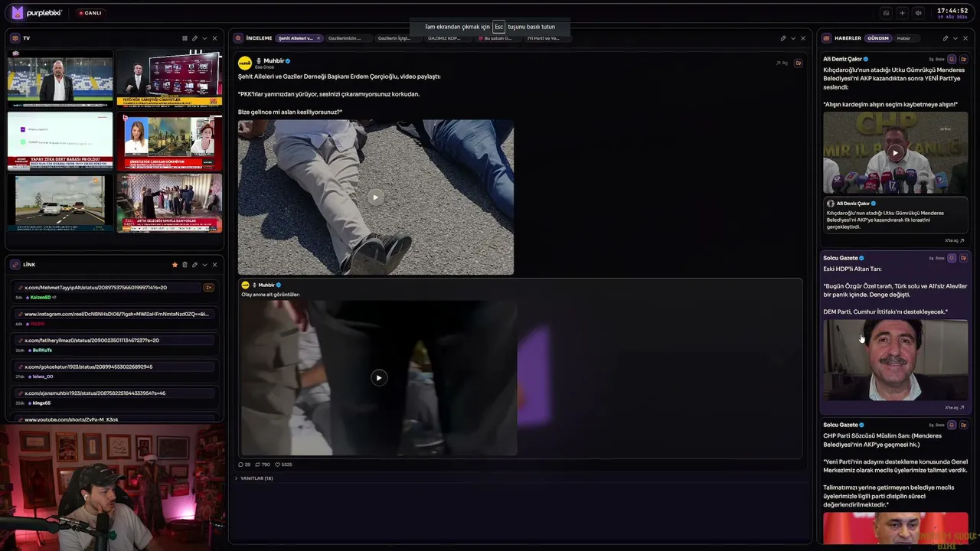Edit the TV panel

coord(194,38)
